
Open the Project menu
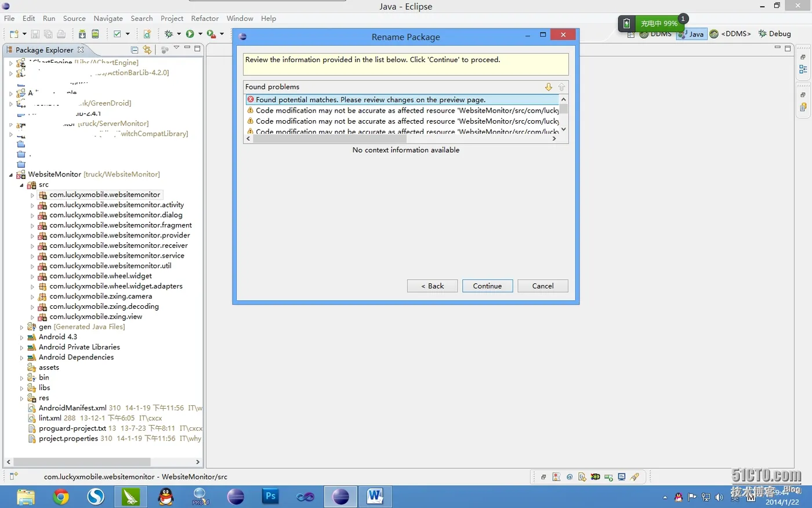[172, 19]
